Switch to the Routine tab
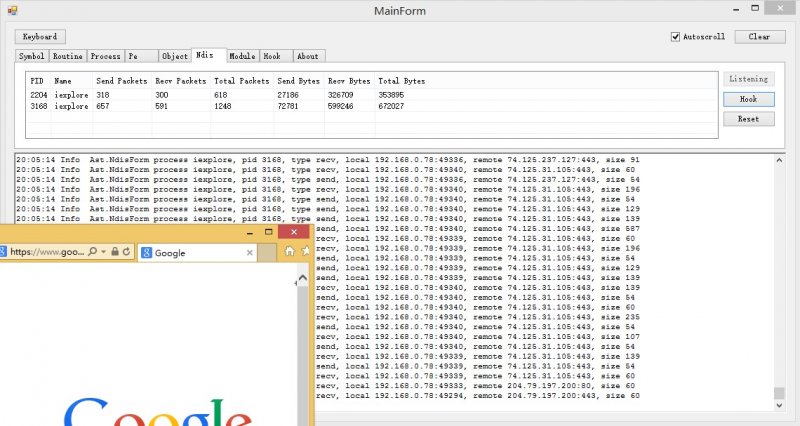 [67, 56]
